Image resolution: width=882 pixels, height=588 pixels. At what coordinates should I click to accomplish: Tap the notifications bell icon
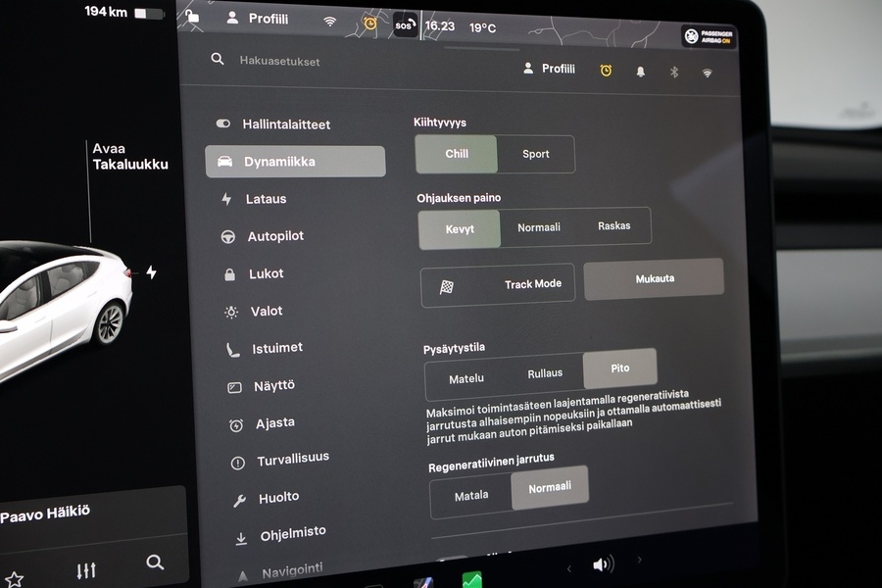(x=640, y=70)
